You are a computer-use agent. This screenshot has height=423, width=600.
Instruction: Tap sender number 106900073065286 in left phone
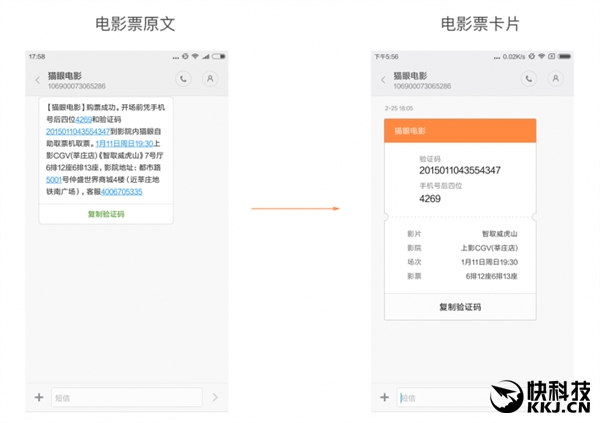[77, 86]
